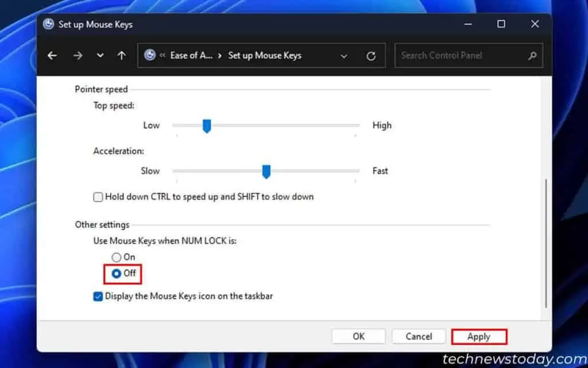The width and height of the screenshot is (588, 368).
Task: Go forward with the right arrow
Action: coord(78,56)
